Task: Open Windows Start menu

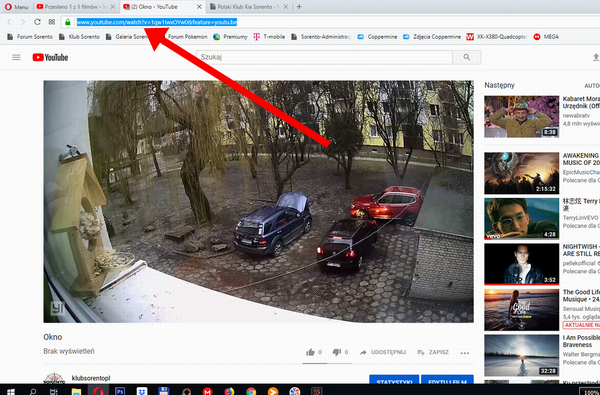Action: coord(11,391)
